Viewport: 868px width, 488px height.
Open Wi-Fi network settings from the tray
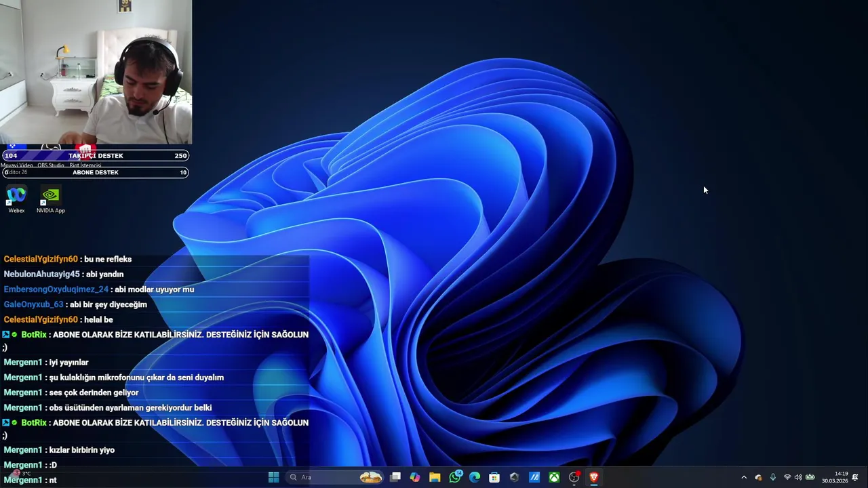pyautogui.click(x=787, y=477)
